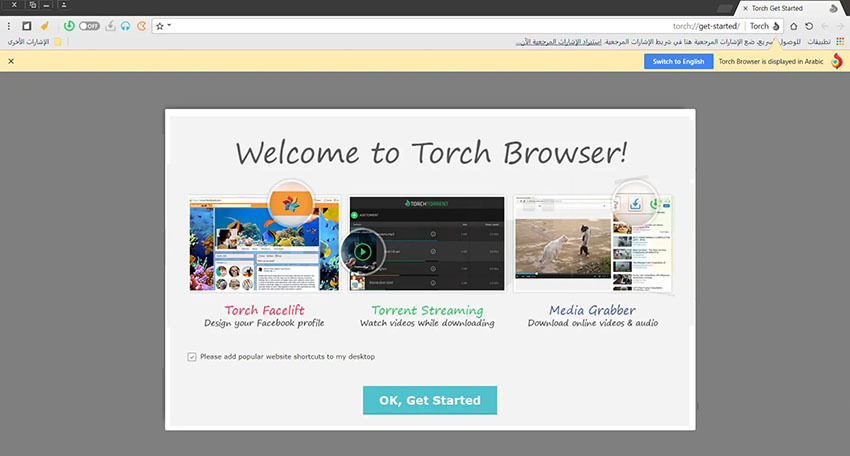Click Switch to English button

click(x=678, y=61)
